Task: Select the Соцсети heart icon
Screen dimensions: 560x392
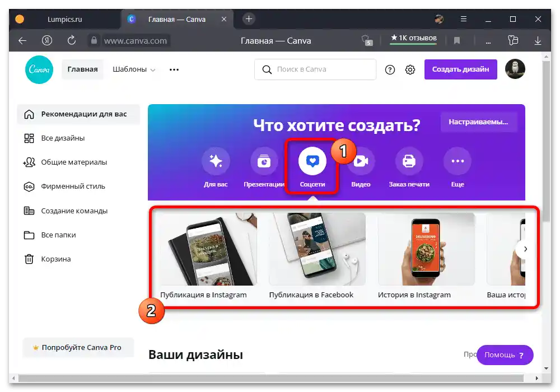Action: [312, 161]
